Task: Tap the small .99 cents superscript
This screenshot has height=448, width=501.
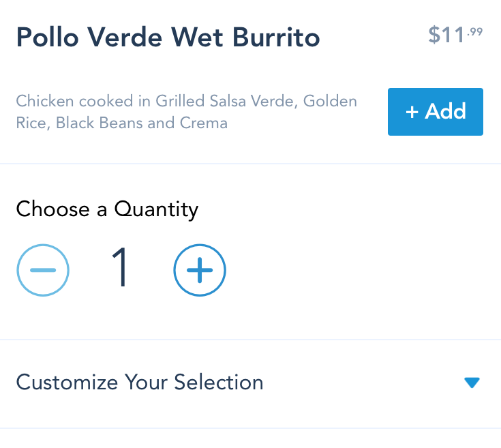Action: pos(474,30)
